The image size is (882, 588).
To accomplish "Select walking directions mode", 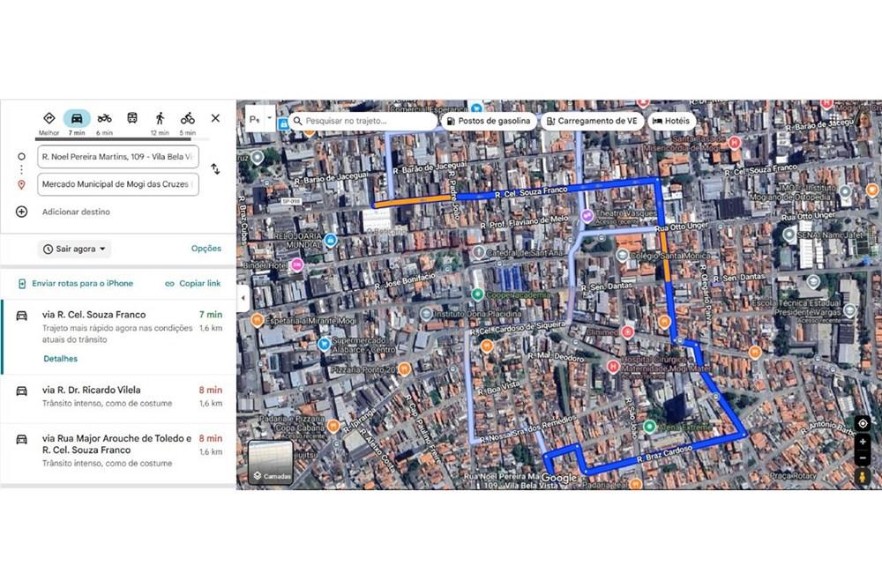I will [160, 118].
